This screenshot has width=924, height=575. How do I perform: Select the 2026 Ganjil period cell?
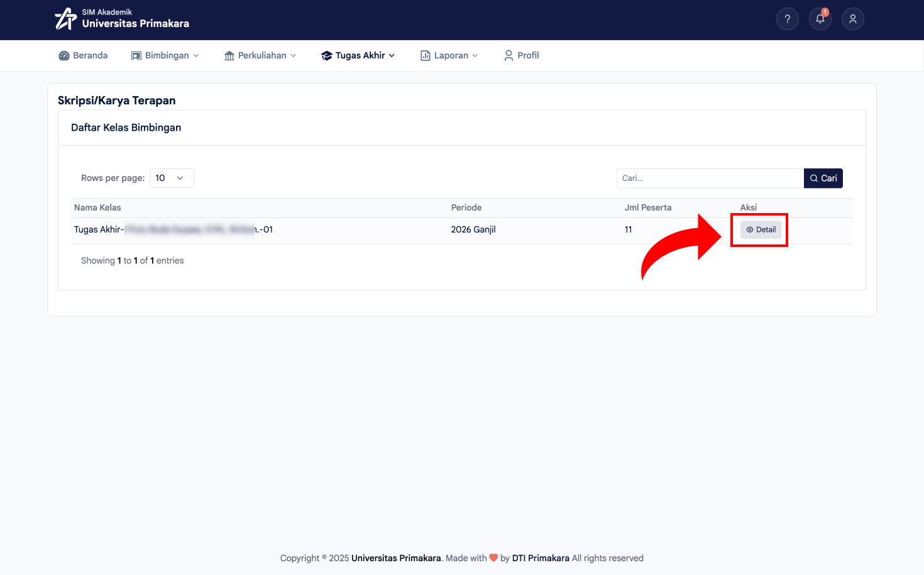pos(473,229)
